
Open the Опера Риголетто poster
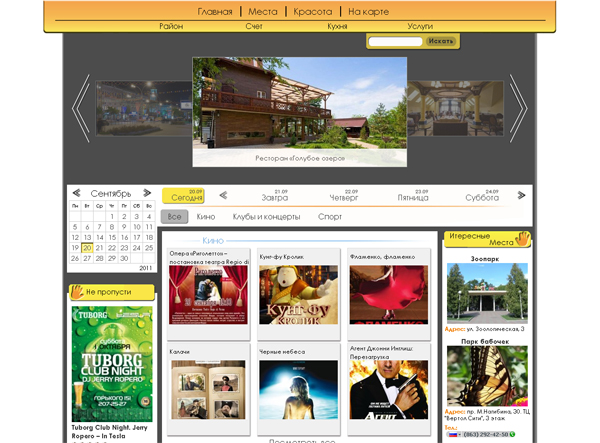[209, 295]
